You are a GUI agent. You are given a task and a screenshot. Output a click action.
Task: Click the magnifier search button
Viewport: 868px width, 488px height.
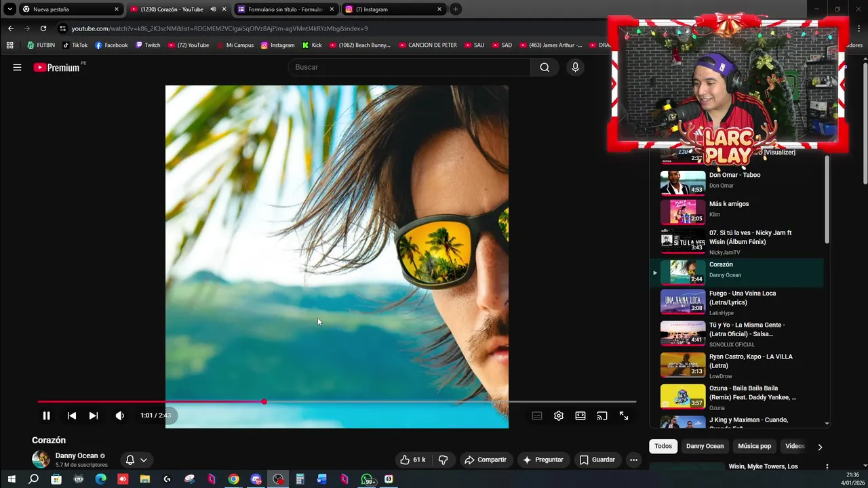pyautogui.click(x=545, y=67)
